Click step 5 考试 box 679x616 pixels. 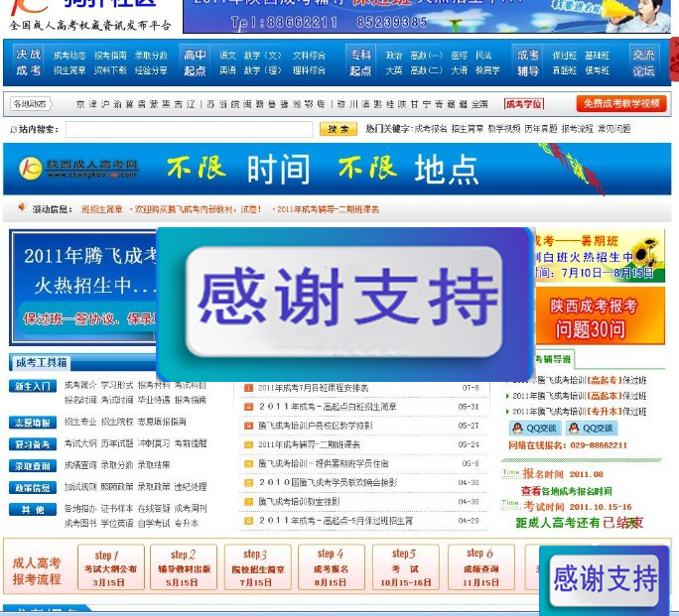click(406, 567)
